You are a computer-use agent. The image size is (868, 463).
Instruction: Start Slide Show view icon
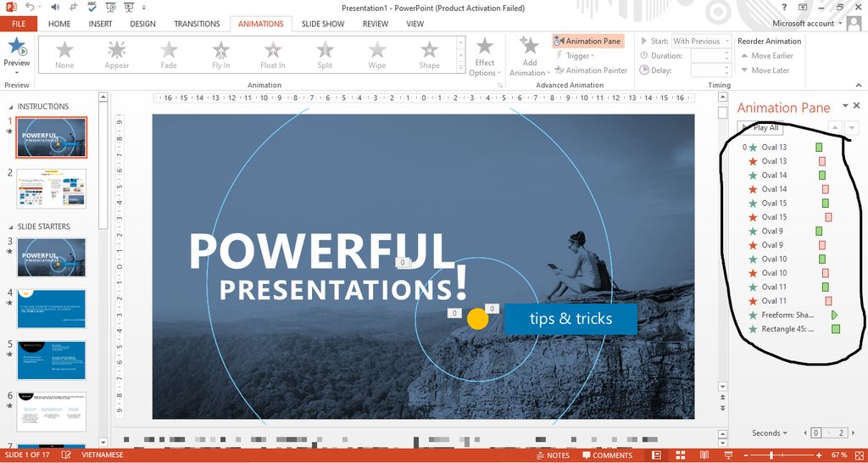pyautogui.click(x=728, y=455)
